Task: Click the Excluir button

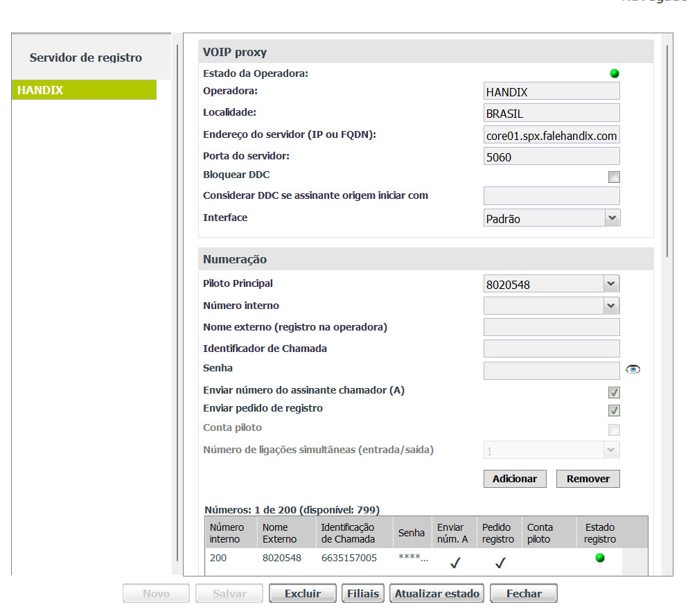Action: (x=303, y=594)
